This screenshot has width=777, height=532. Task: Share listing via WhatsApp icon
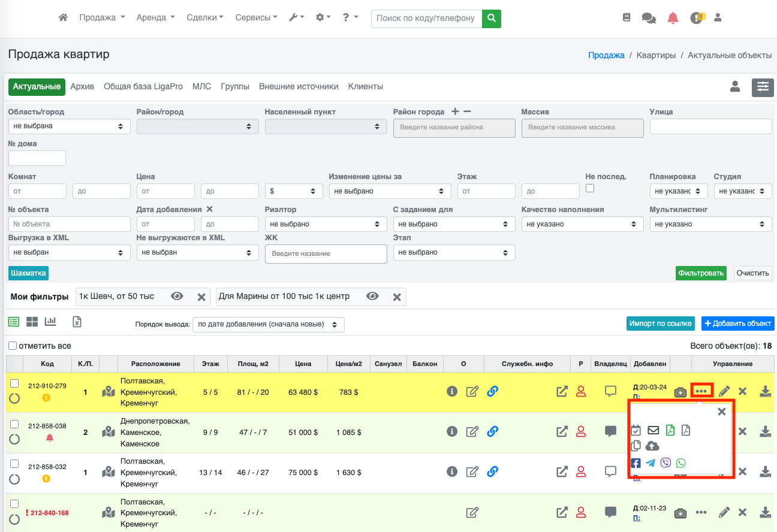[x=680, y=463]
